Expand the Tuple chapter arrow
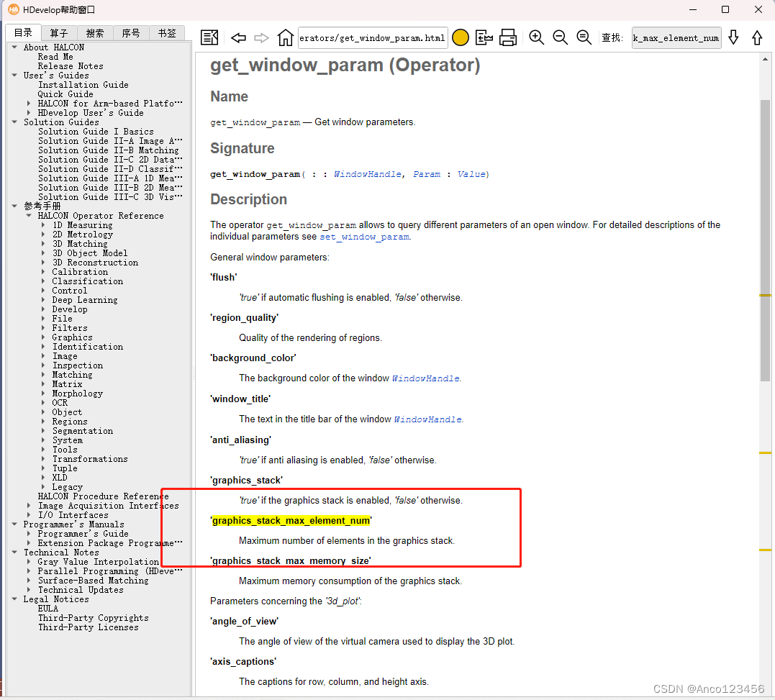This screenshot has width=775, height=700. pyautogui.click(x=43, y=468)
